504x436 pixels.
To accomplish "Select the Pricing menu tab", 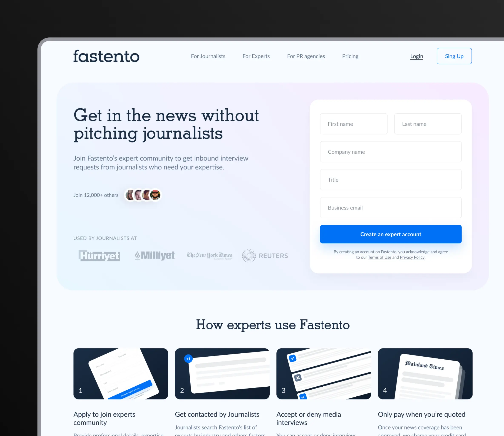I will tap(350, 56).
